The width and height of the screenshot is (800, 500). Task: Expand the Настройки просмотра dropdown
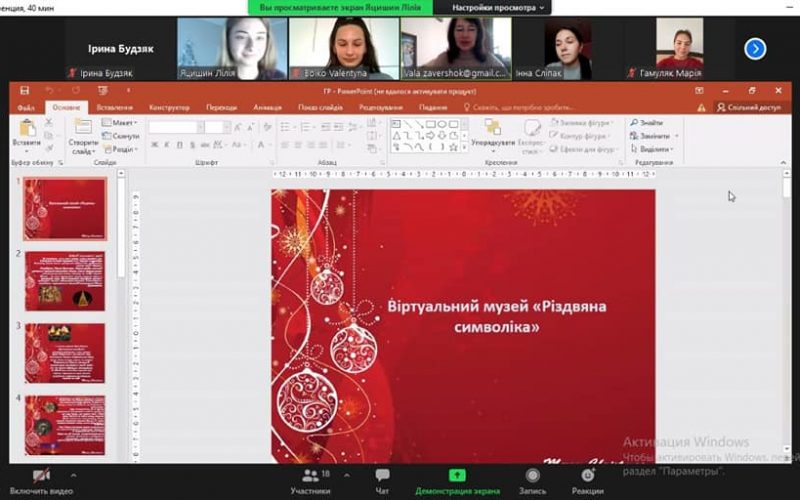click(499, 7)
